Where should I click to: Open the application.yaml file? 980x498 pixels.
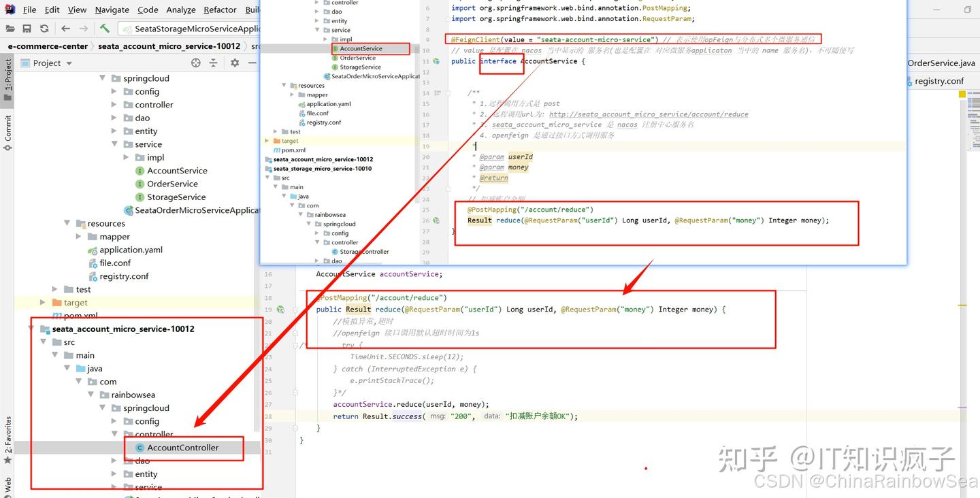(x=131, y=250)
